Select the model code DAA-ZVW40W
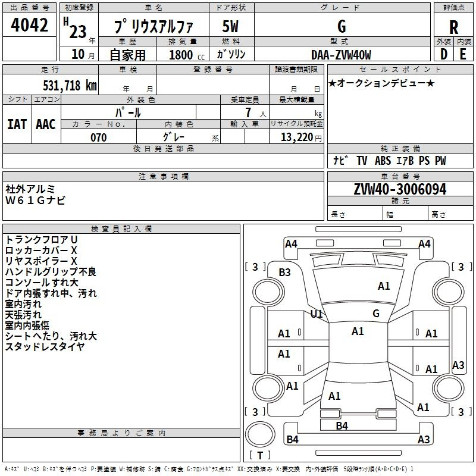Screen dimensions: 476x476 pyautogui.click(x=341, y=55)
